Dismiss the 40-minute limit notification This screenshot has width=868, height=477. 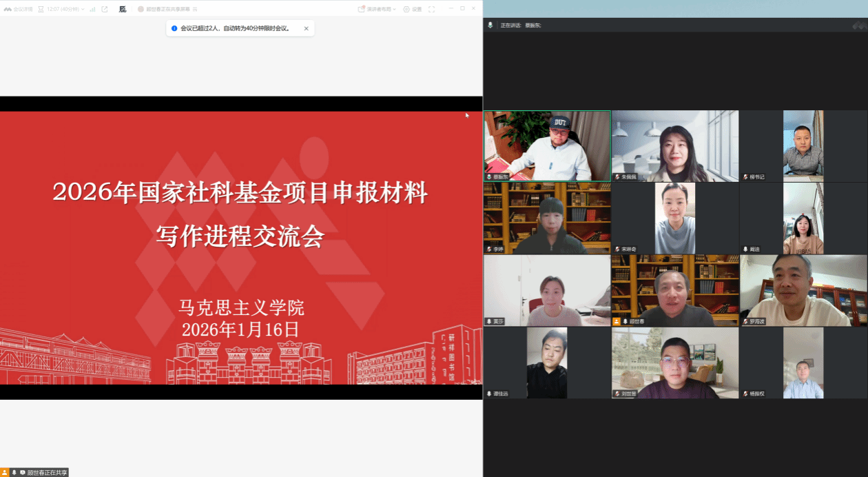click(306, 28)
